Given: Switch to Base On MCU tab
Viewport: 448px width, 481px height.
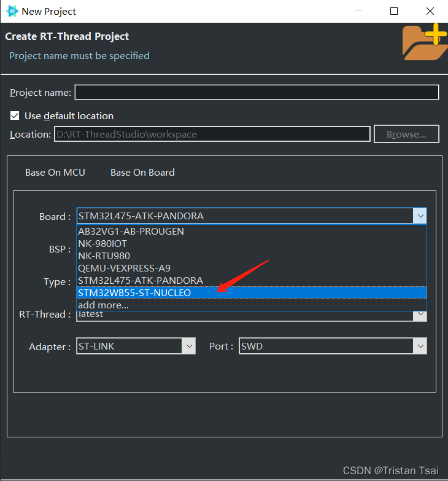Looking at the screenshot, I should point(55,173).
